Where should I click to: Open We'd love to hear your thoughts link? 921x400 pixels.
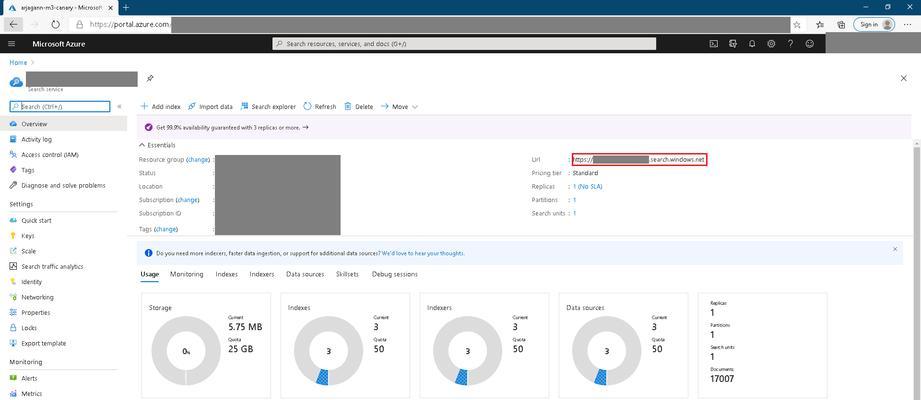pyautogui.click(x=423, y=254)
